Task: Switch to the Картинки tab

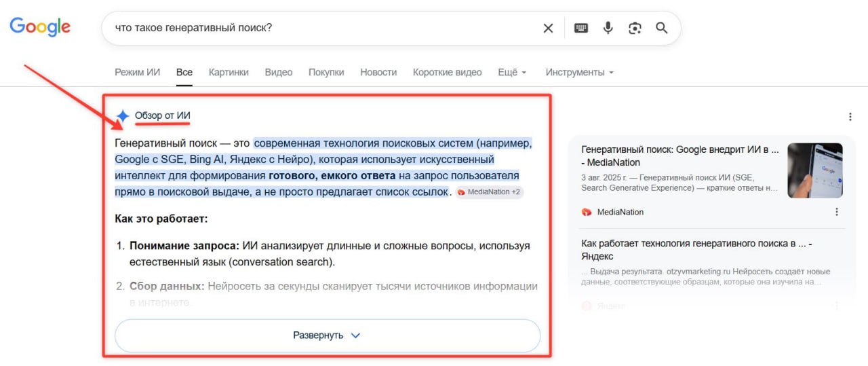Action: pos(229,72)
